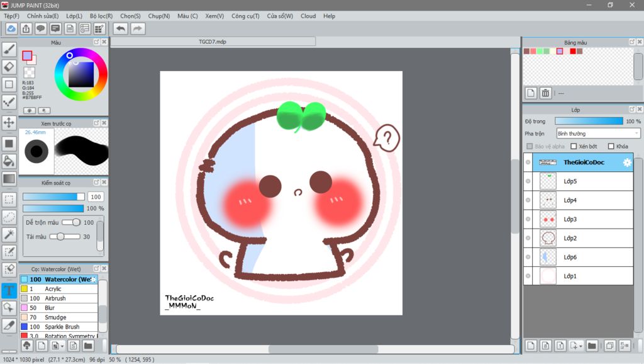Viewport: 644px width, 364px height.
Task: Select the Select Eraser tool
Action: (x=9, y=270)
